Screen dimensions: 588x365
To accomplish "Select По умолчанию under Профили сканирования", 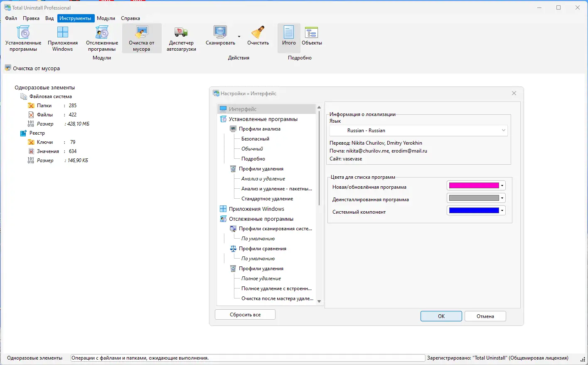I will click(x=258, y=239).
